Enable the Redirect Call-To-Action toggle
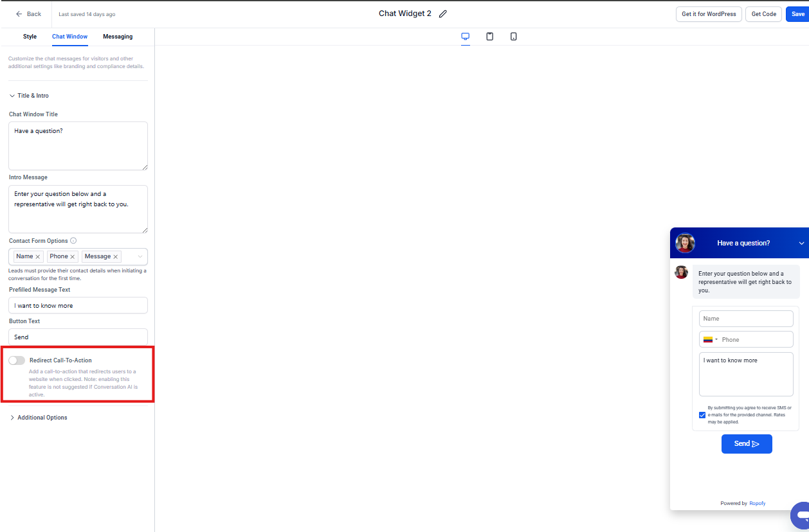 (x=17, y=360)
